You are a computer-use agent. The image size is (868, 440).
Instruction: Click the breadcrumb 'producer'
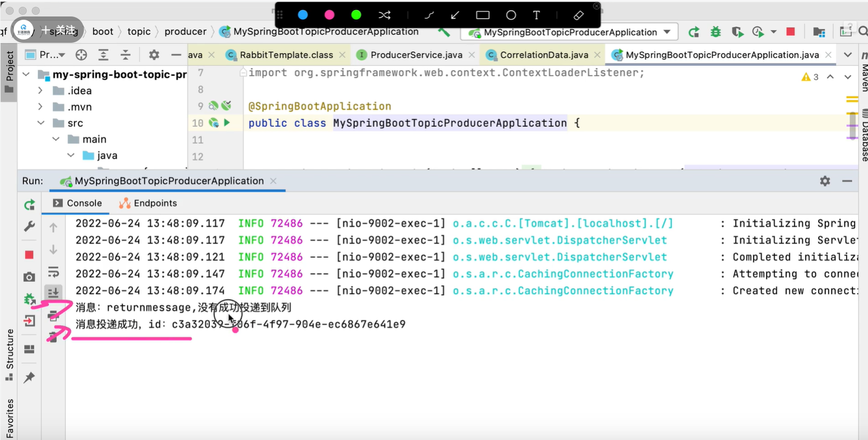pos(185,31)
